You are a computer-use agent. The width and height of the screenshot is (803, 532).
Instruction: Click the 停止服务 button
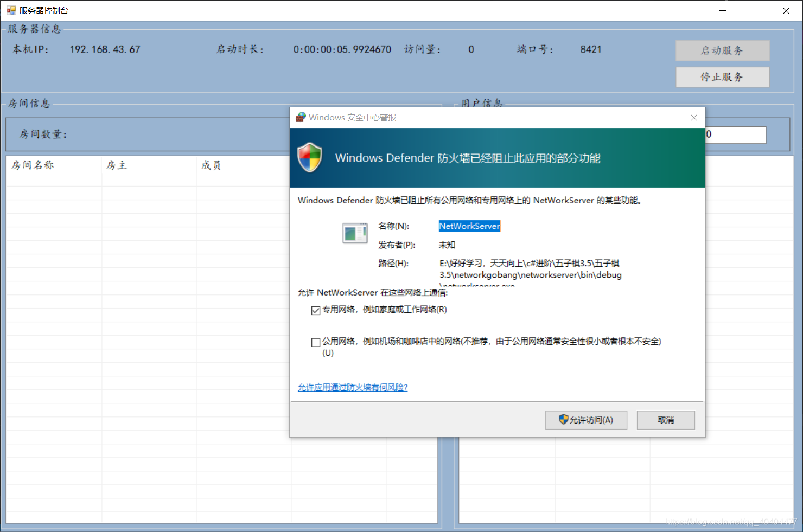tap(722, 77)
